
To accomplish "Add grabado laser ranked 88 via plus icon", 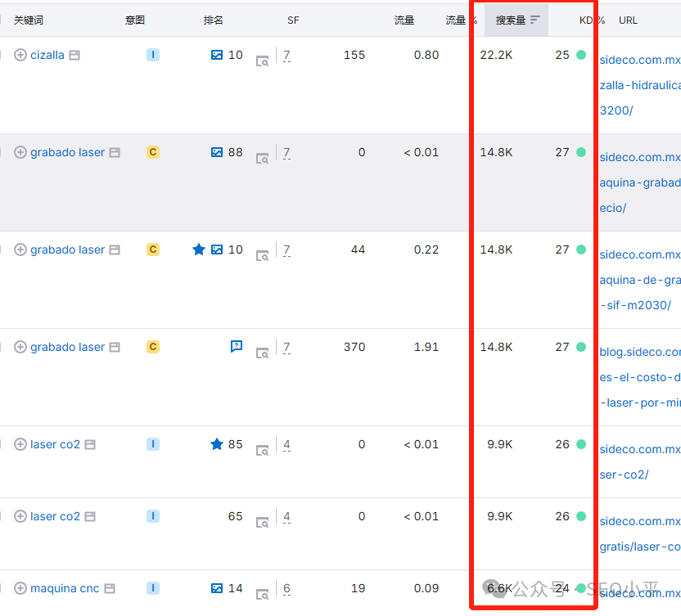I will [20, 152].
